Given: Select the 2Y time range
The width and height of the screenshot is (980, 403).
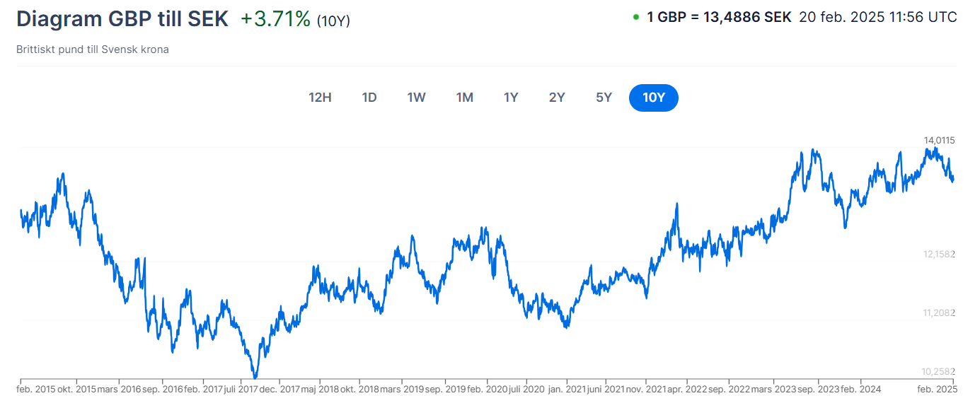Looking at the screenshot, I should click(x=557, y=98).
